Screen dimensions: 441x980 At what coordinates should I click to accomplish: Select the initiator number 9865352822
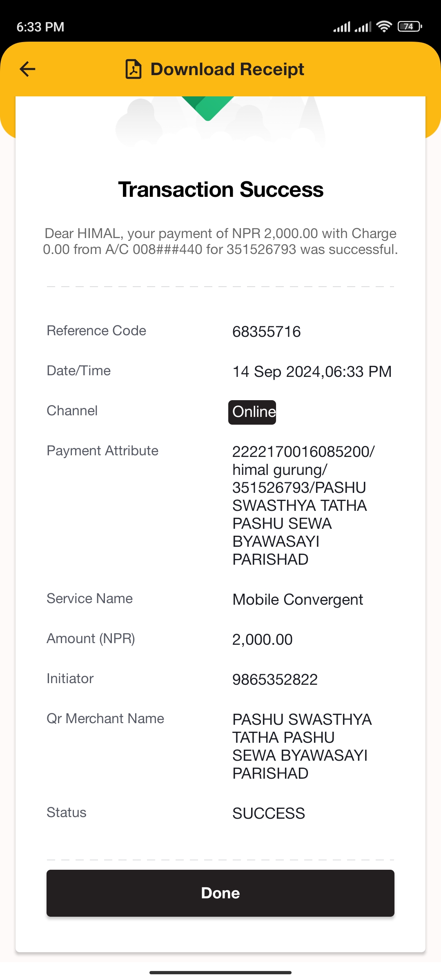[x=275, y=679]
